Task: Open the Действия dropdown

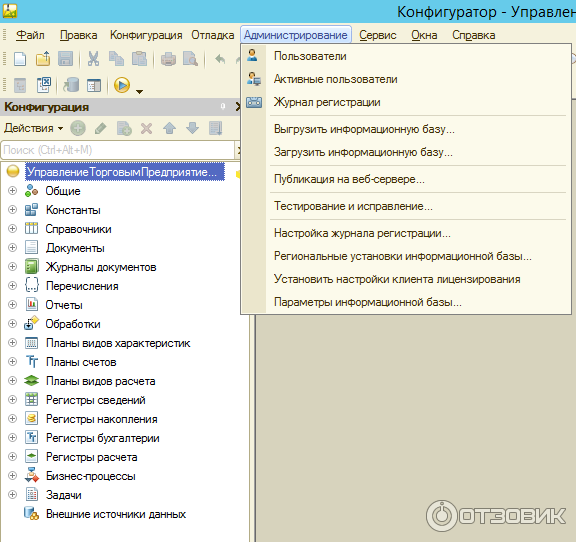Action: (33, 128)
